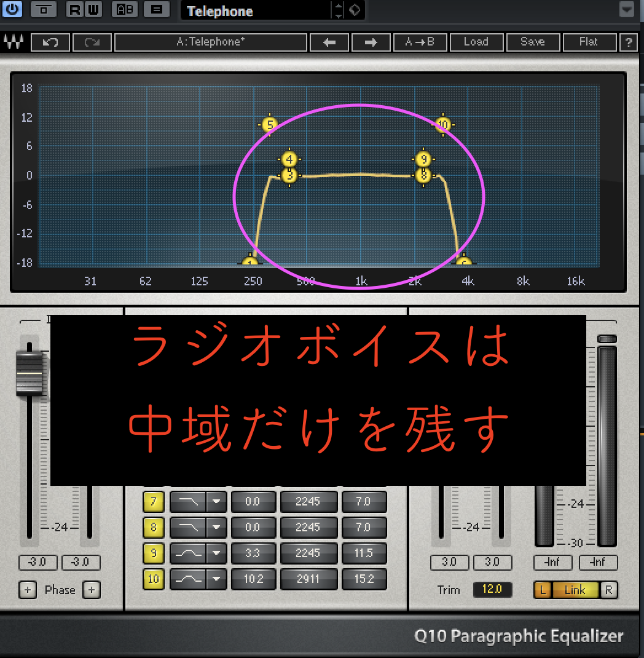Step preset with up/down arrows
This screenshot has height=658, width=644.
coord(339,10)
